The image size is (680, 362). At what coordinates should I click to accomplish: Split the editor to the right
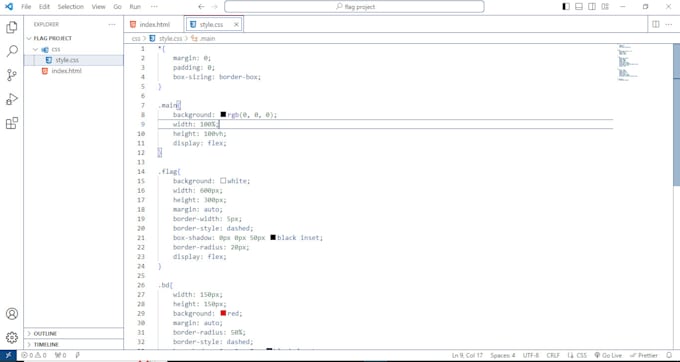point(656,24)
